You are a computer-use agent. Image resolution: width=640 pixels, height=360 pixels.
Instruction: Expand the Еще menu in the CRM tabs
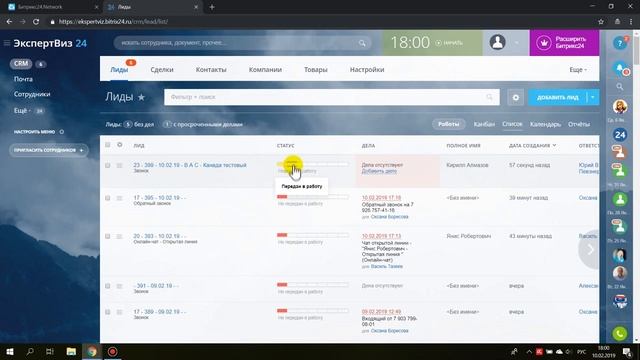(578, 70)
